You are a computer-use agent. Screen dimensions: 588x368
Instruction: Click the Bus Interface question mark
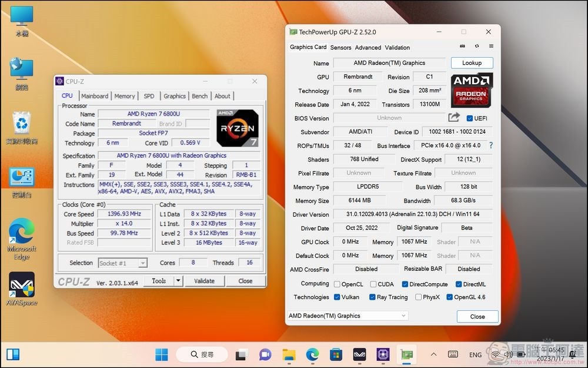coord(491,145)
